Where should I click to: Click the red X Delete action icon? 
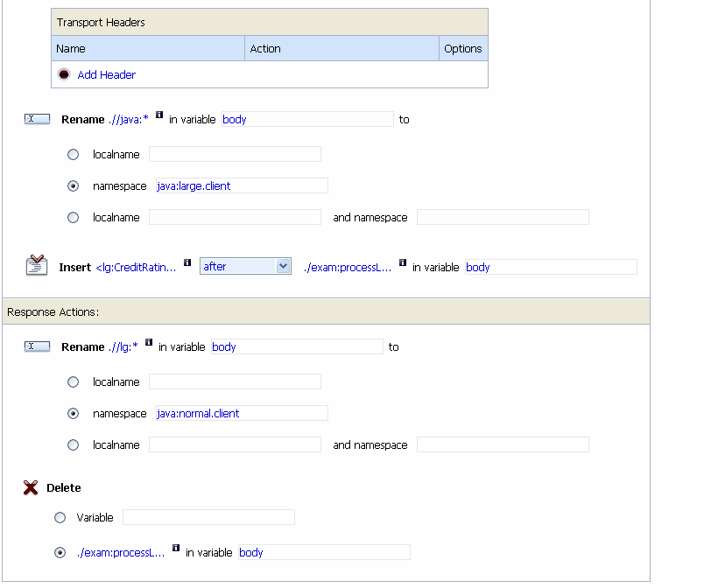[x=31, y=487]
